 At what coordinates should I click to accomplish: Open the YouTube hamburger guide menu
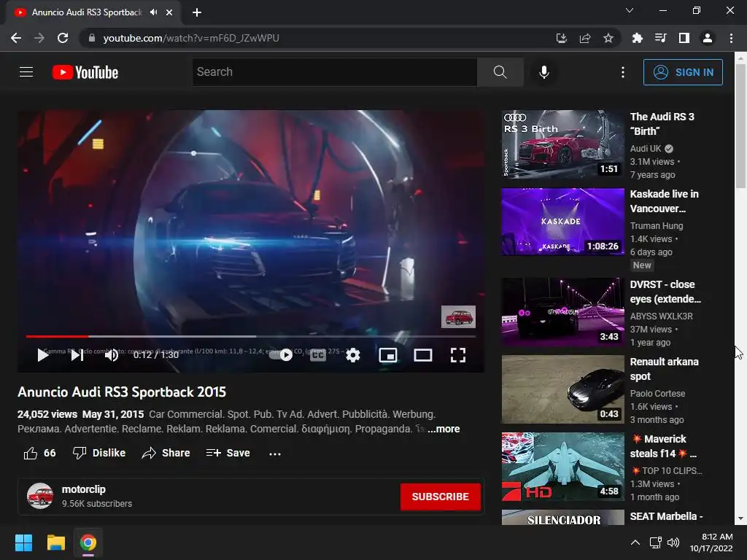[x=26, y=72]
